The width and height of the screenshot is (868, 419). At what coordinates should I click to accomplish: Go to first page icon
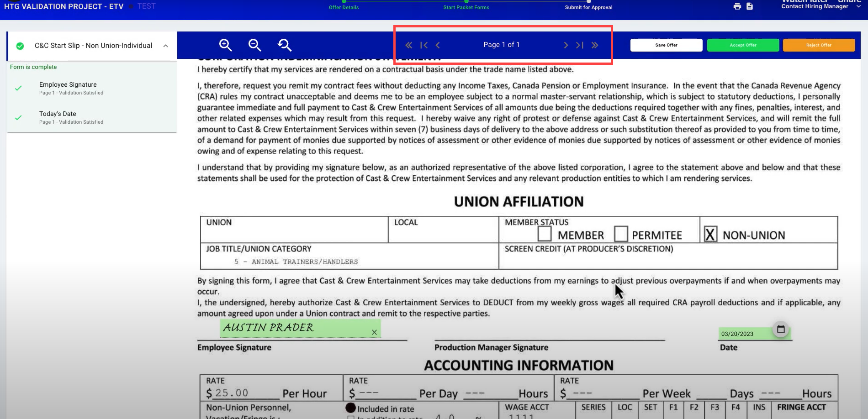424,45
